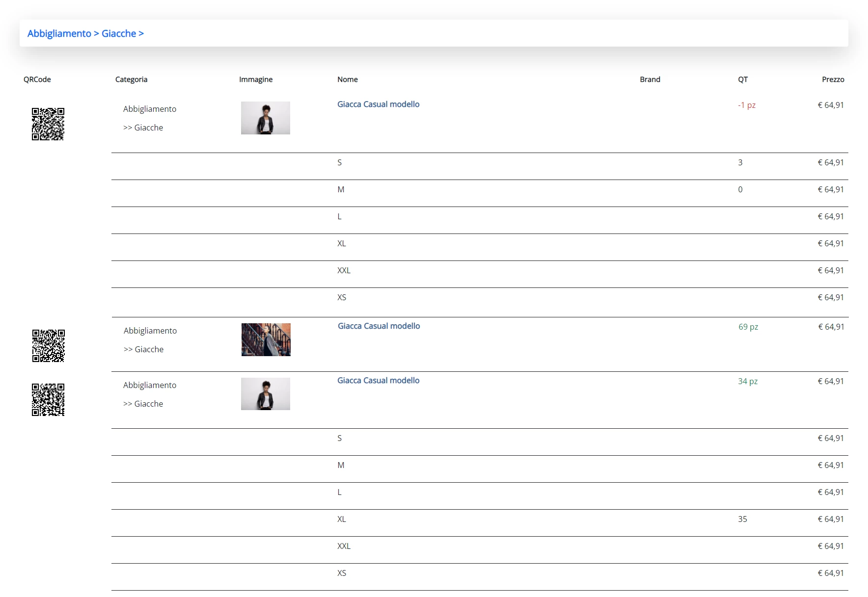Open first Giacca Casual modello product link
This screenshot has height=597, width=868.
click(x=379, y=104)
